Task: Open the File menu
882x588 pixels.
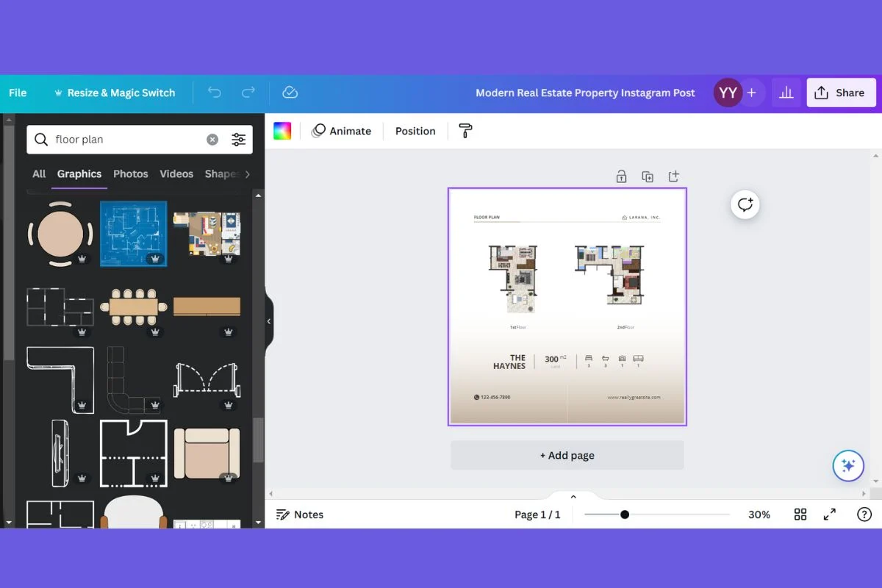Action: [x=18, y=93]
